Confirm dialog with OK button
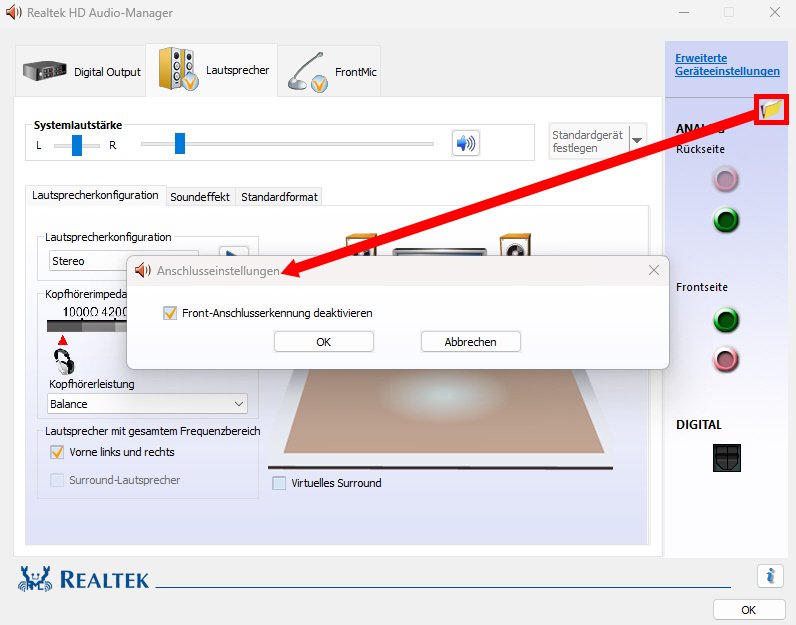The width and height of the screenshot is (796, 625). pyautogui.click(x=324, y=342)
